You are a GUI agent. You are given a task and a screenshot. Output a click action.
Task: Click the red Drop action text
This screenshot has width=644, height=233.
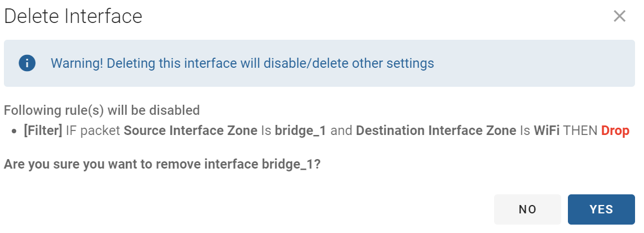pyautogui.click(x=615, y=131)
